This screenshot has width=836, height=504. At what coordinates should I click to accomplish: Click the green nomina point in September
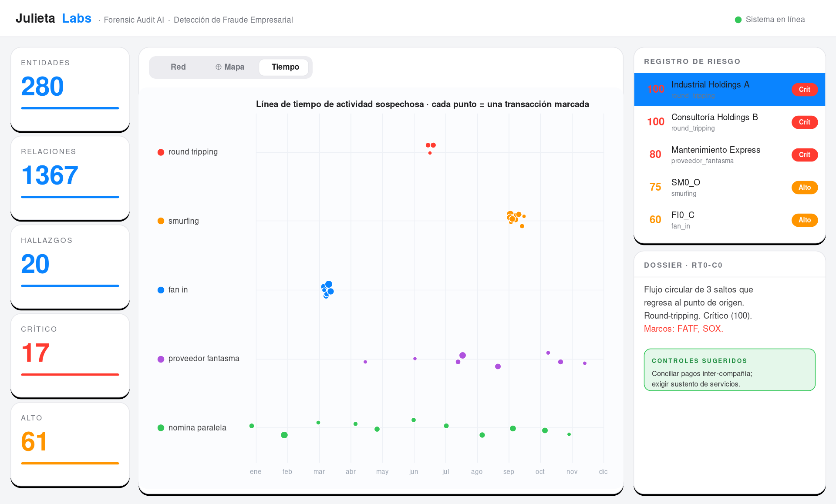click(513, 429)
